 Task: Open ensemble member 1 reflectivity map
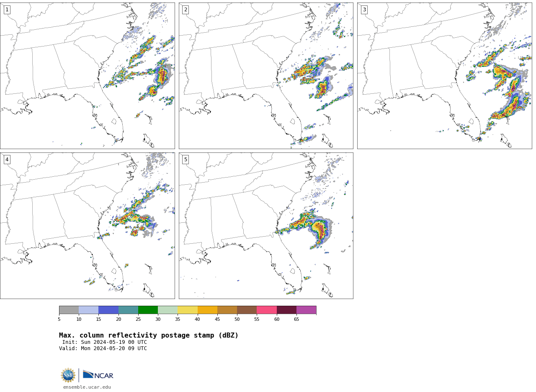pos(87,76)
